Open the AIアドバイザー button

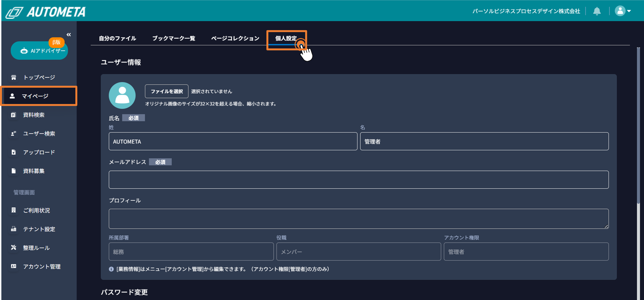click(39, 51)
